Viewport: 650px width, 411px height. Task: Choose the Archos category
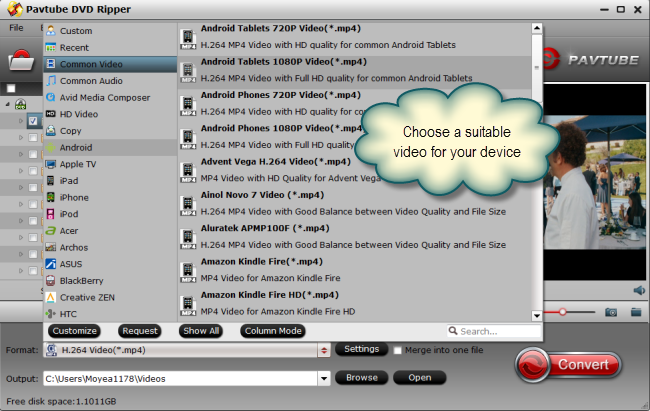coord(110,248)
